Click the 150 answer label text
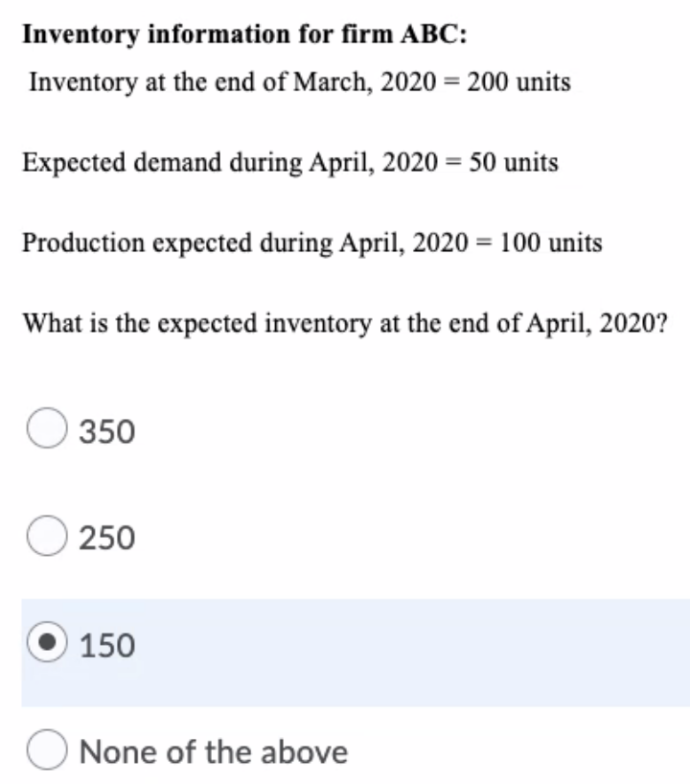 (107, 644)
